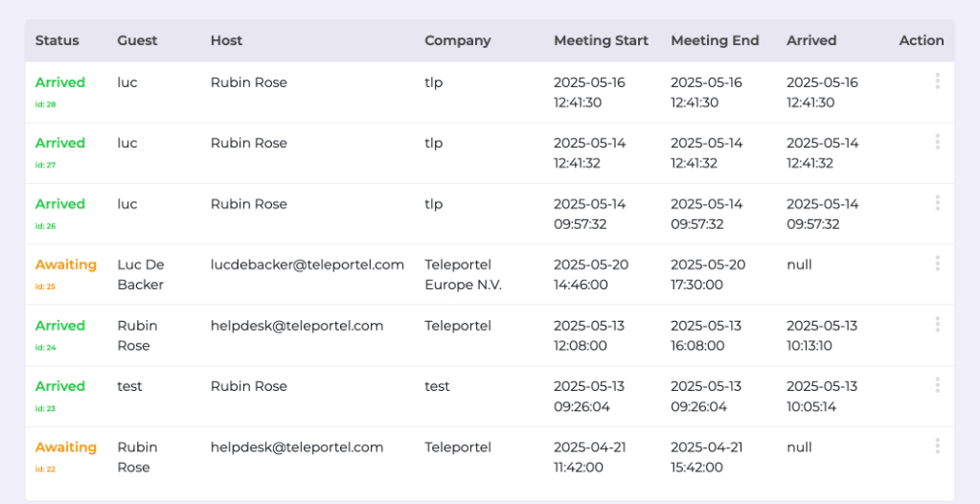Screen dimensions: 980x504
Task: Click Awaiting status for id 25
Action: click(x=66, y=264)
